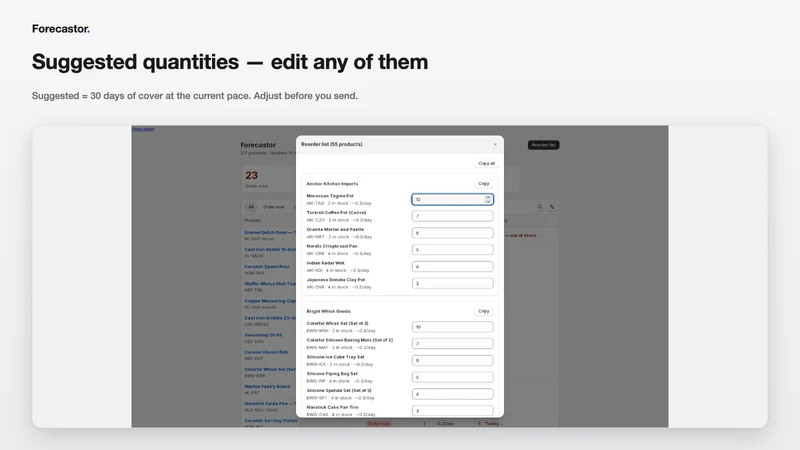Open the Cast Iron Skillet product link

270,249
